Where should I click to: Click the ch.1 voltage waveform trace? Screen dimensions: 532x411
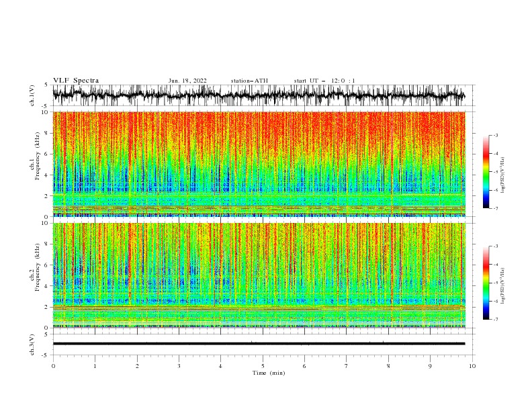pos(259,95)
